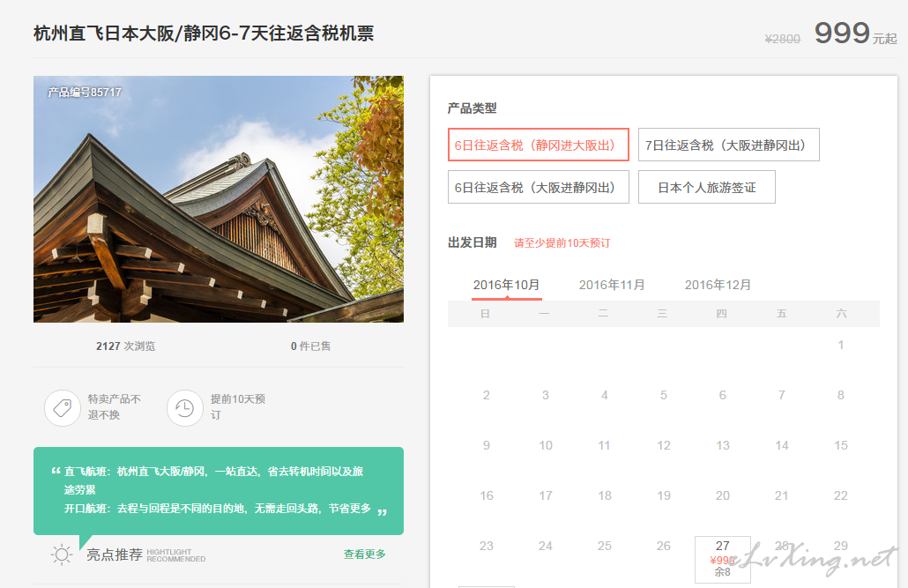Click calendar date 23
The width and height of the screenshot is (908, 588).
click(x=487, y=546)
